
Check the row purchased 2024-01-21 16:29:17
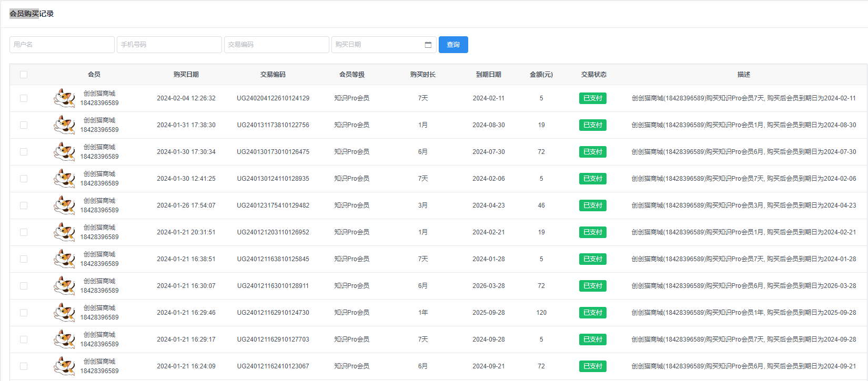[24, 339]
